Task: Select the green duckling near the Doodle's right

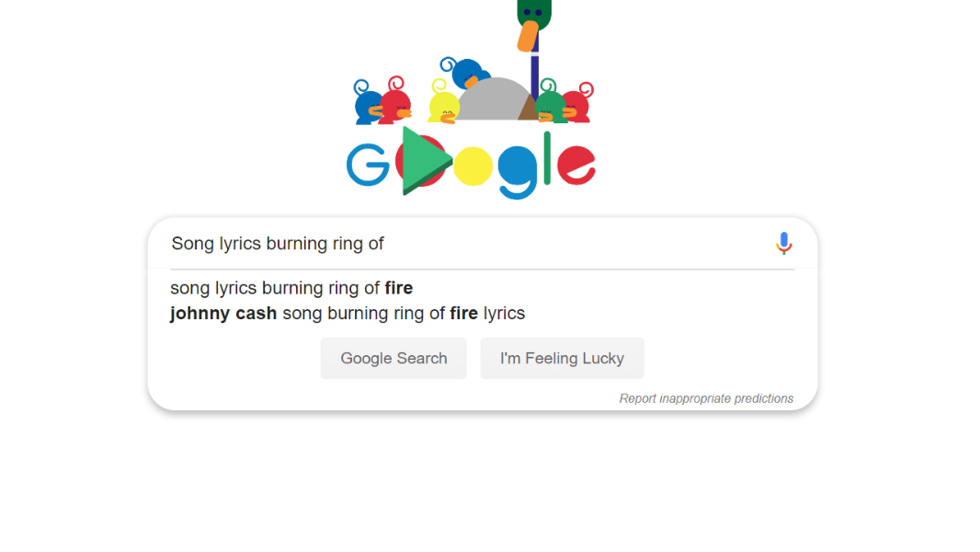Action: click(x=552, y=106)
